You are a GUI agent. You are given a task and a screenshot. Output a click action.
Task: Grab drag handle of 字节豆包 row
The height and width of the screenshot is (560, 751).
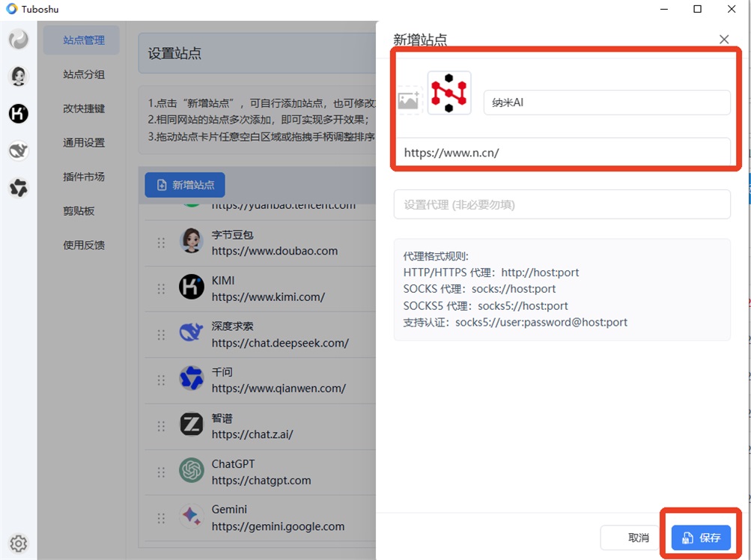click(x=161, y=243)
